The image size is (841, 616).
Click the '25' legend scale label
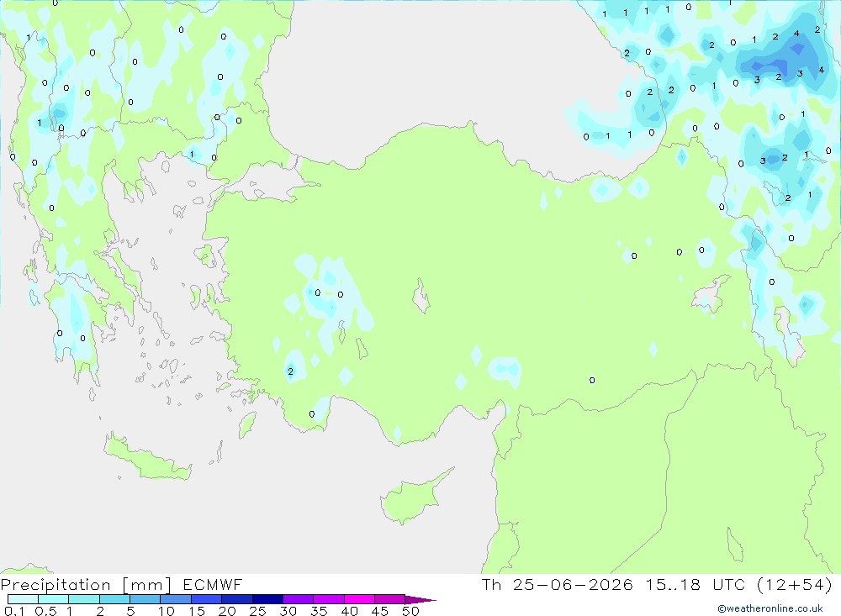tap(258, 611)
